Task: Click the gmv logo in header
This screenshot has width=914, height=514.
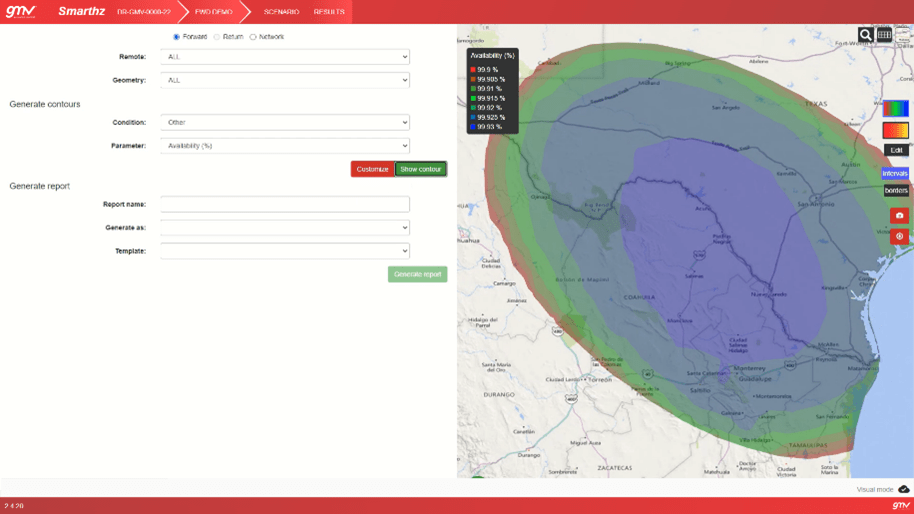Action: [21, 12]
